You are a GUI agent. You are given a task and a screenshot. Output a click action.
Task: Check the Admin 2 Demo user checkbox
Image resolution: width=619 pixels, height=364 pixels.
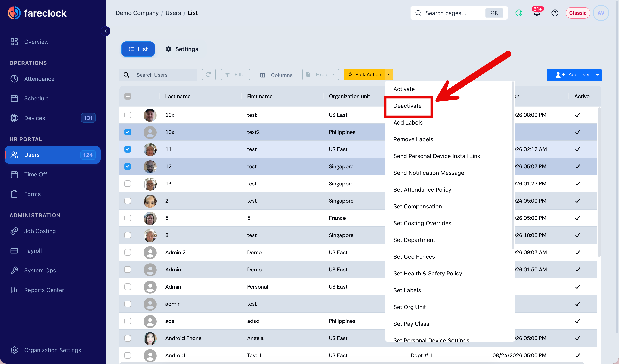pyautogui.click(x=127, y=252)
